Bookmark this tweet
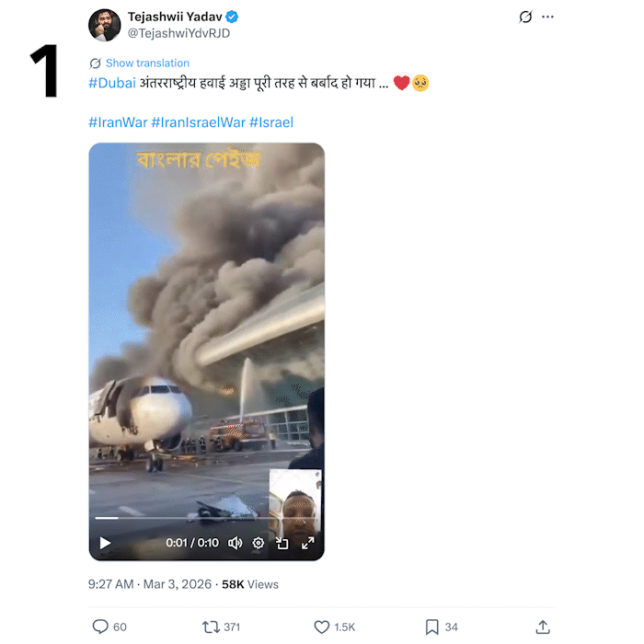644x644 pixels. (x=431, y=627)
